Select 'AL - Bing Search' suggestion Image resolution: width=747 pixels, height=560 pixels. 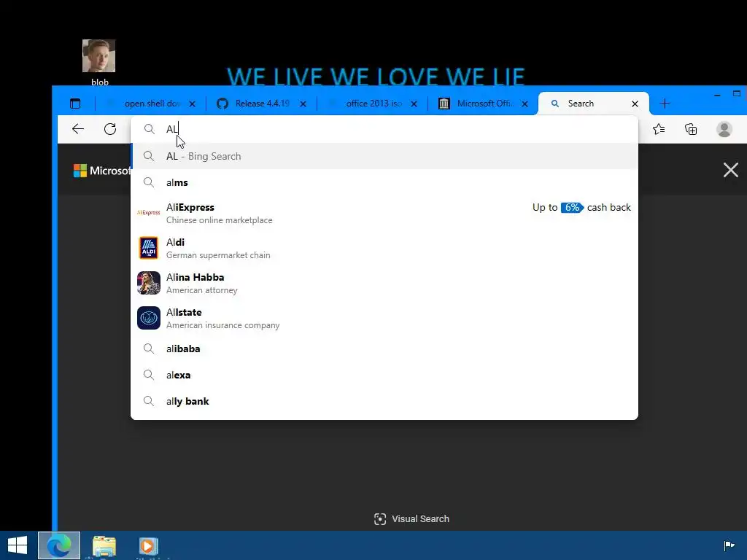coord(384,156)
